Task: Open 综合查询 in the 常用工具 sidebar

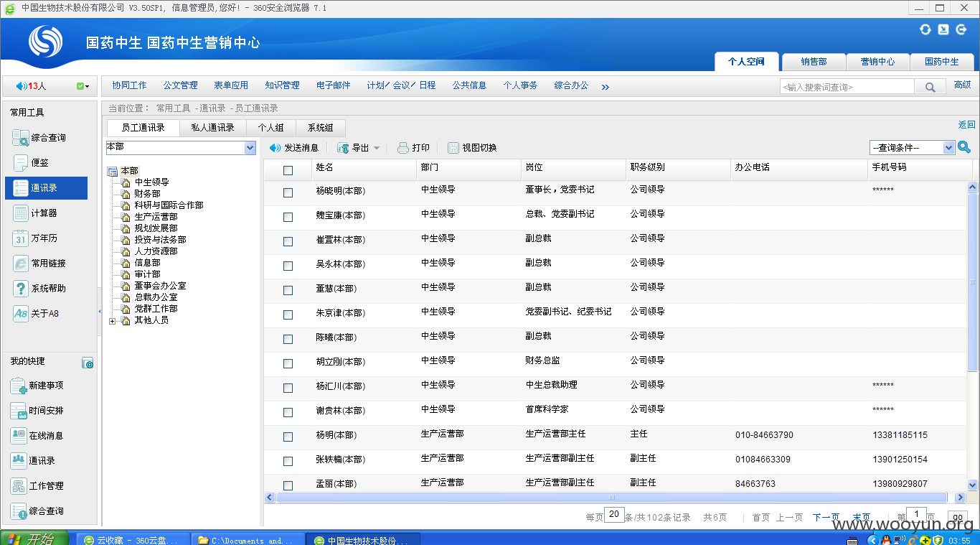Action: (x=39, y=138)
